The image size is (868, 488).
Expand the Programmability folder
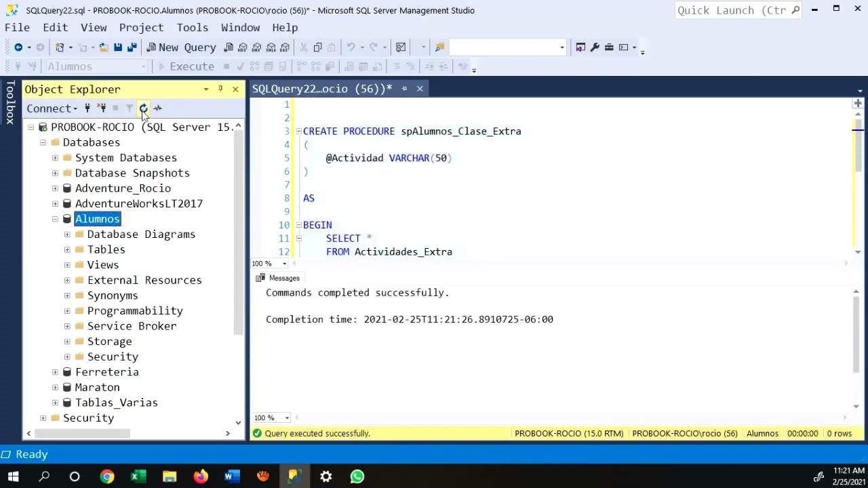[67, 311]
